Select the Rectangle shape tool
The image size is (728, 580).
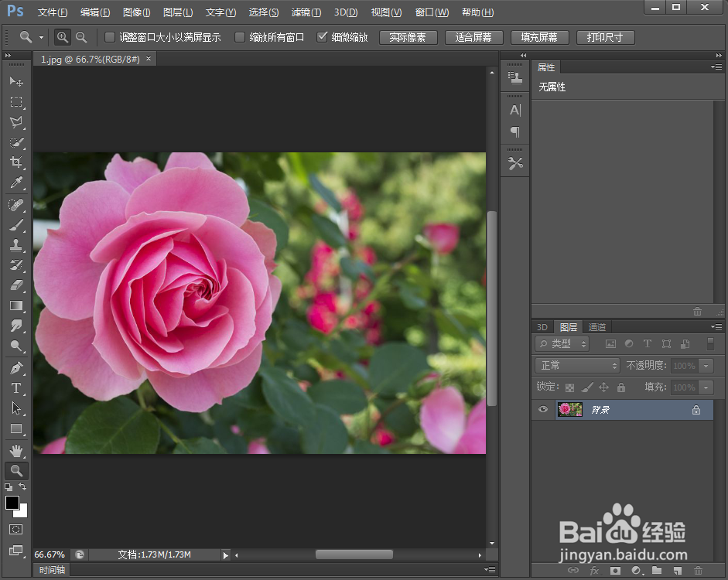pos(16,428)
